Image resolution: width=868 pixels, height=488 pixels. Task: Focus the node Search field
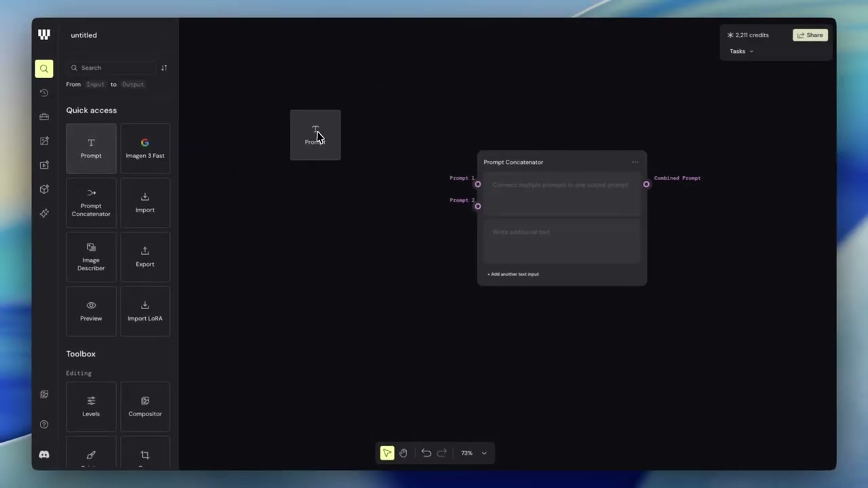(x=113, y=68)
